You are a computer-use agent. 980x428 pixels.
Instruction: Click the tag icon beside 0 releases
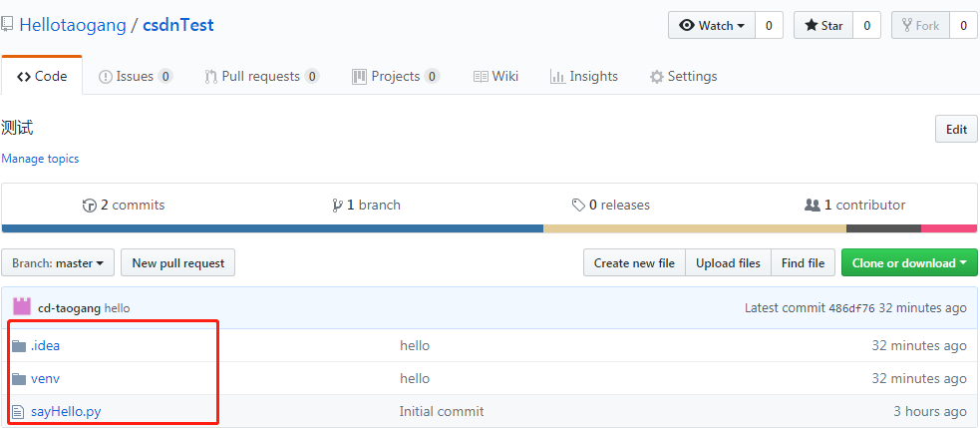(x=578, y=206)
